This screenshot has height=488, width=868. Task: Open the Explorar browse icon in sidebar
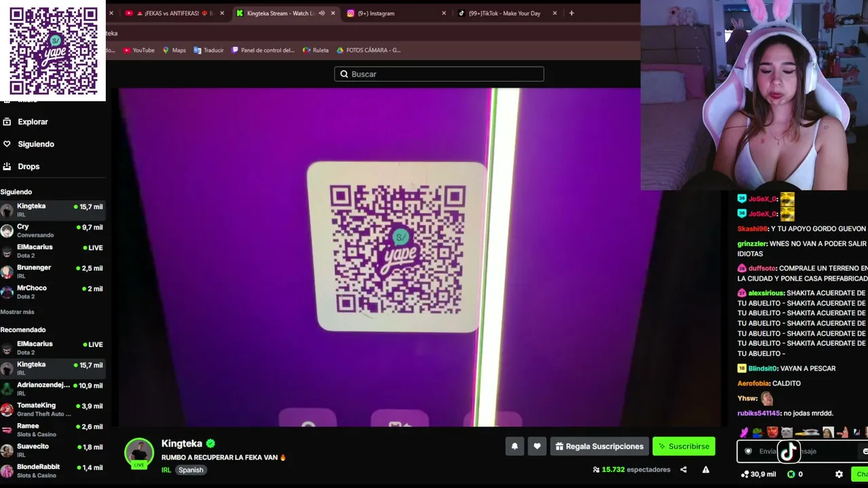click(x=7, y=122)
